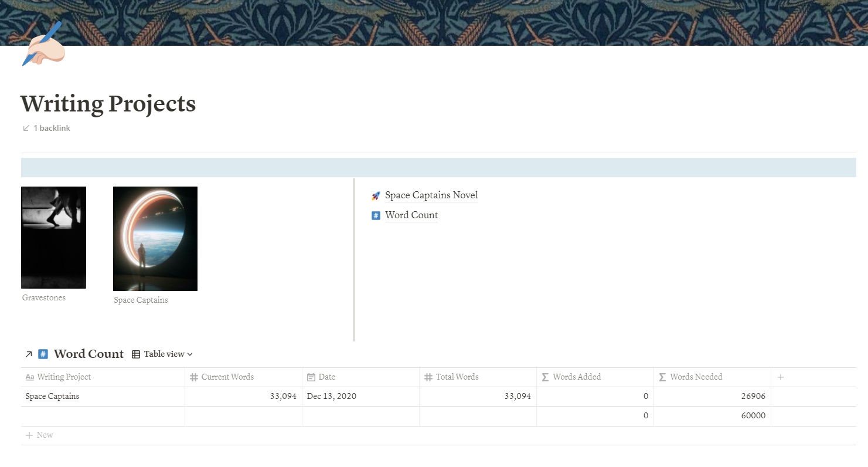
Task: Add a new property with plus icon
Action: pyautogui.click(x=780, y=377)
